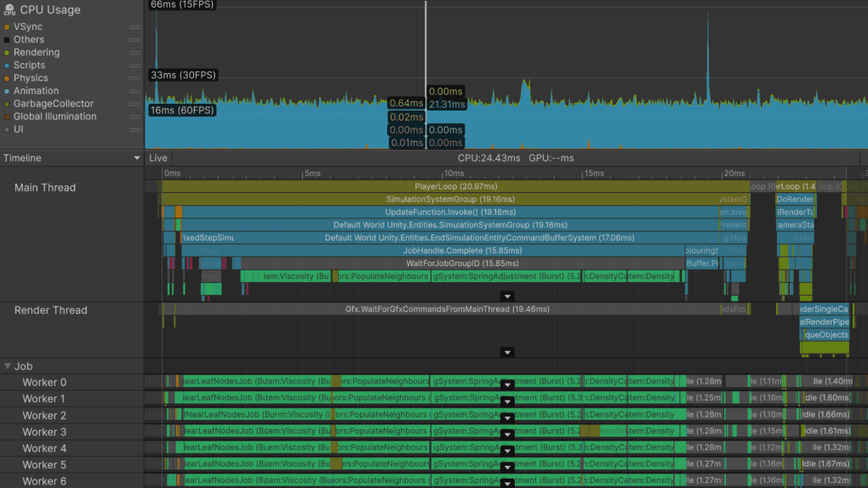Click the VSync color swatch
This screenshot has width=868, height=488.
point(7,27)
